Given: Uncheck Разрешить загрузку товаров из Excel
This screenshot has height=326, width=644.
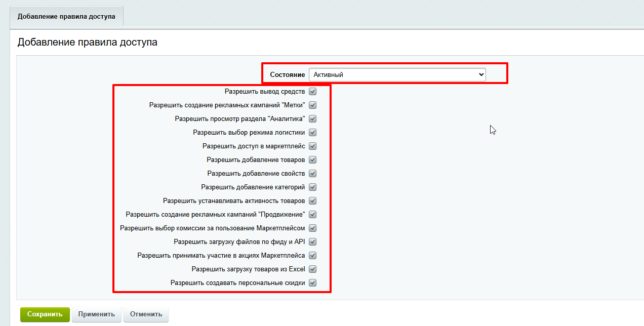Looking at the screenshot, I should point(312,269).
